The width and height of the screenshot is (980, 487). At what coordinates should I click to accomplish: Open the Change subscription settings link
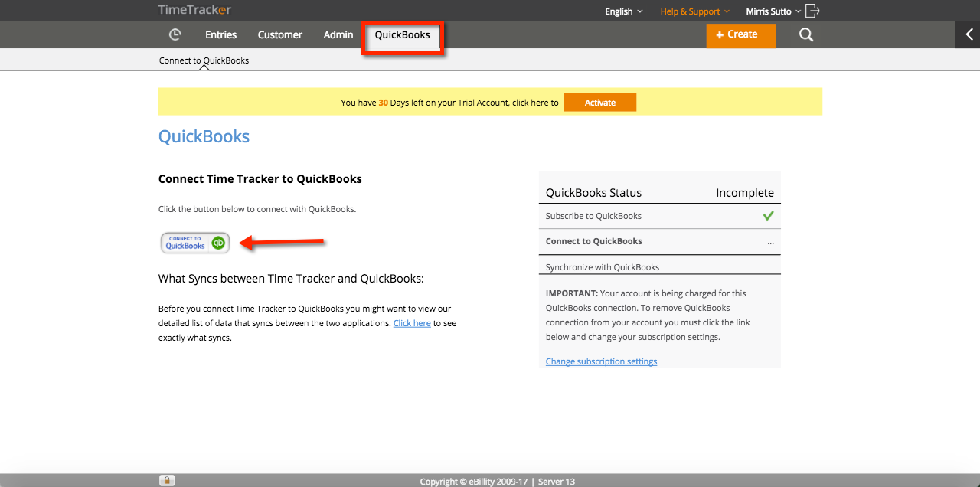601,361
